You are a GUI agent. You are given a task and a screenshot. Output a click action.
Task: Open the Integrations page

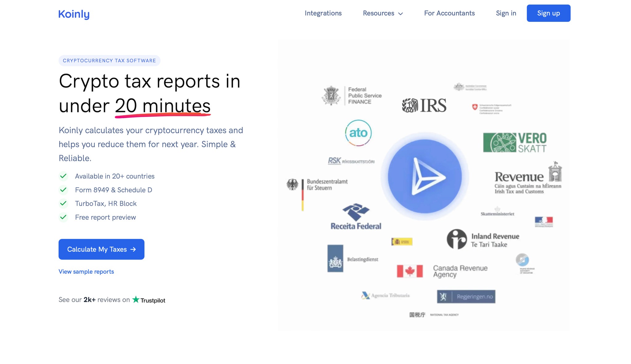tap(323, 13)
